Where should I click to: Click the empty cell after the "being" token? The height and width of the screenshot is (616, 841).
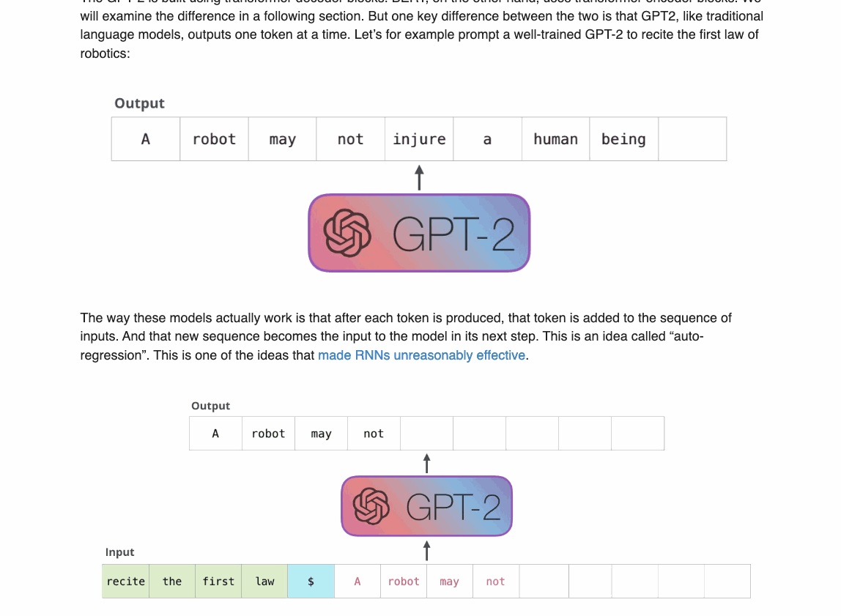tap(692, 139)
